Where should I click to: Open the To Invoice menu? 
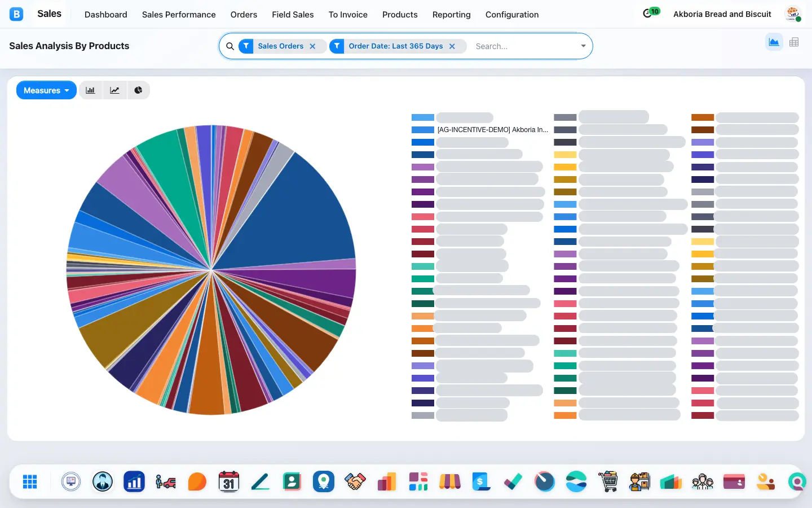pos(348,15)
